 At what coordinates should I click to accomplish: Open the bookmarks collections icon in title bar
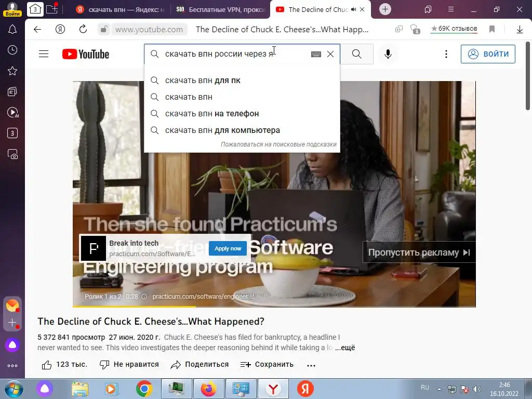[x=428, y=9]
